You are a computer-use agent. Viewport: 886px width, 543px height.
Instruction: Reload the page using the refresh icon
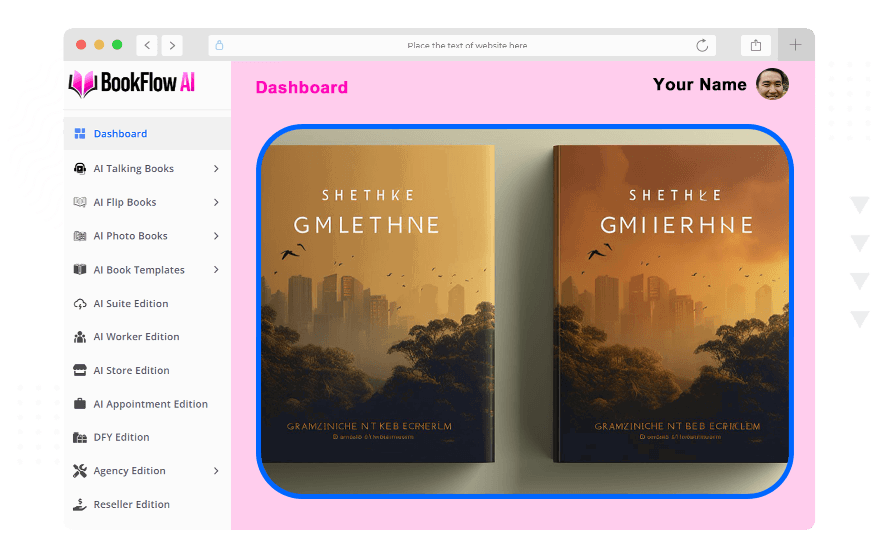[x=702, y=45]
